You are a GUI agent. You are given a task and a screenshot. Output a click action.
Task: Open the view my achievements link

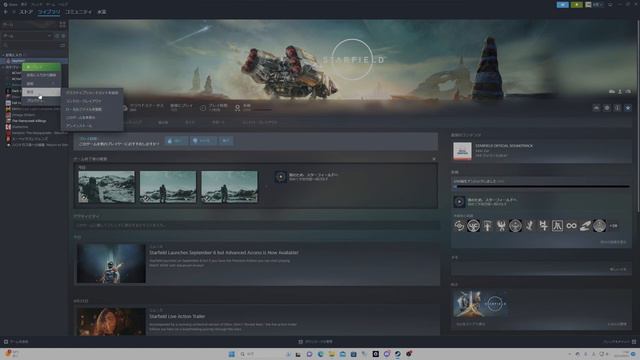click(x=613, y=242)
